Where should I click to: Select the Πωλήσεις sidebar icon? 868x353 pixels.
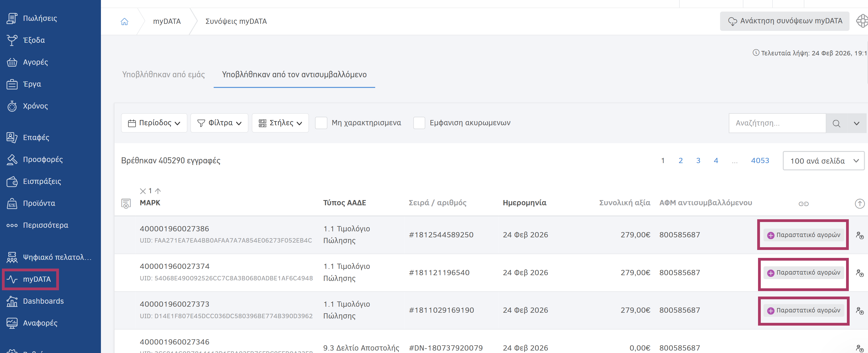12,18
